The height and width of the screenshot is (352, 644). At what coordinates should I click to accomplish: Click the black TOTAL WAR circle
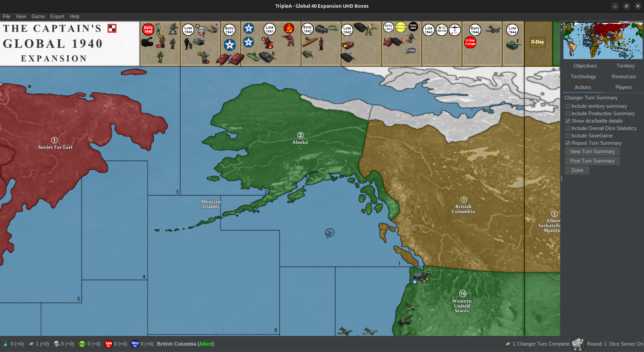413,27
